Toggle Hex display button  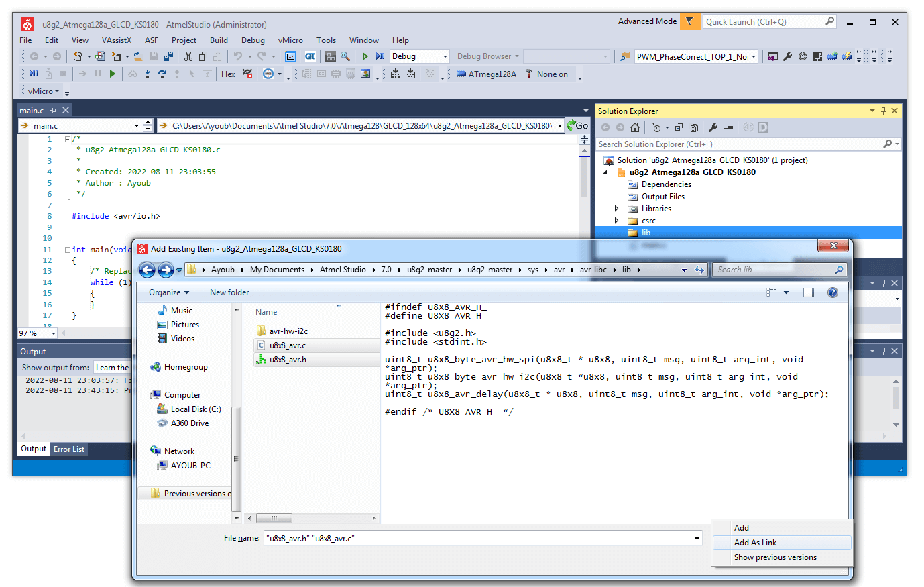pyautogui.click(x=228, y=74)
